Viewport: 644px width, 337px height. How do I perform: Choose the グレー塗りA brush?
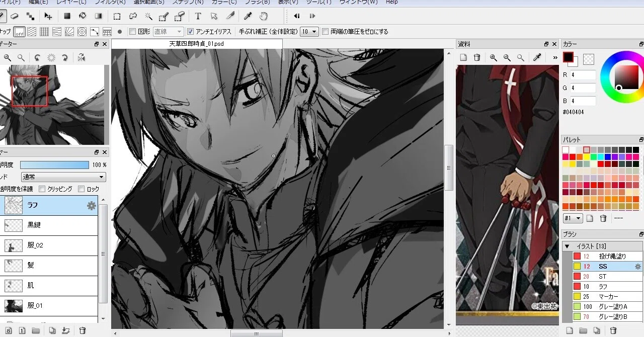(x=608, y=307)
